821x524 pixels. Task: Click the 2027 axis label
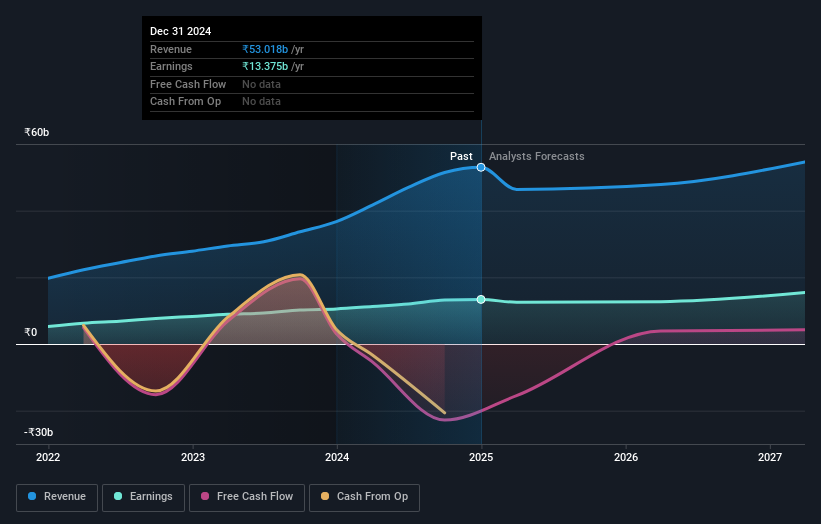coord(770,458)
